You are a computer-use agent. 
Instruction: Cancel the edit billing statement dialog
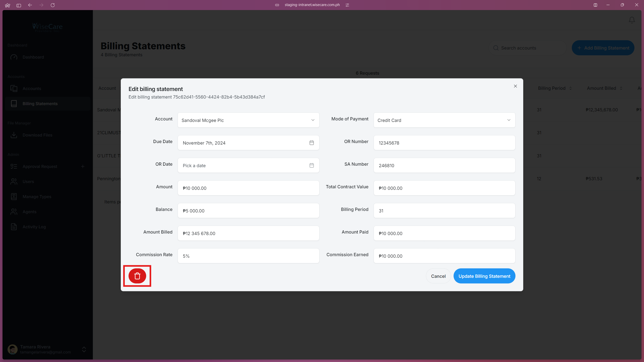438,276
